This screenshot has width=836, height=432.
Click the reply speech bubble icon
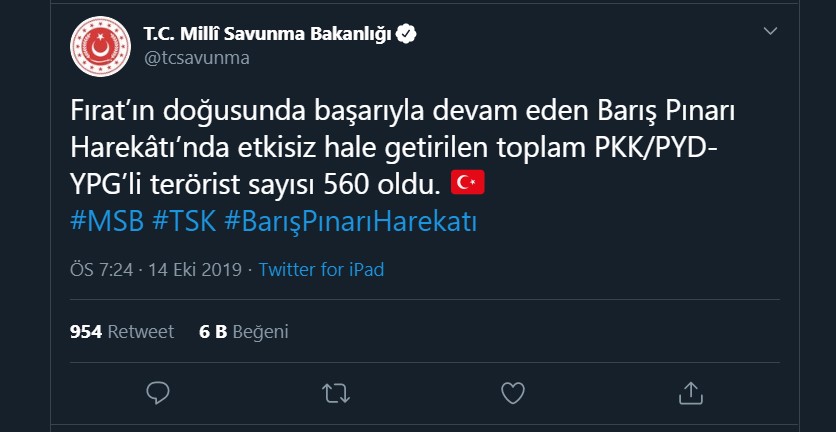[x=158, y=394]
